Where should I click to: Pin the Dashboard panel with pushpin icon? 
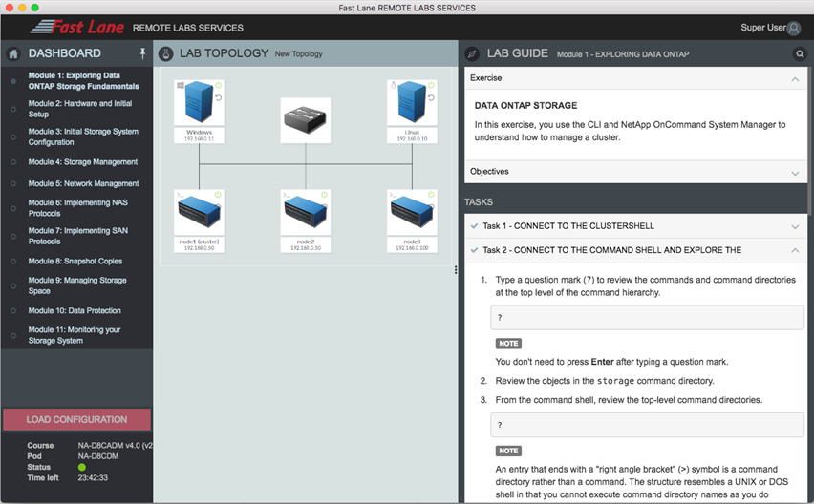142,53
